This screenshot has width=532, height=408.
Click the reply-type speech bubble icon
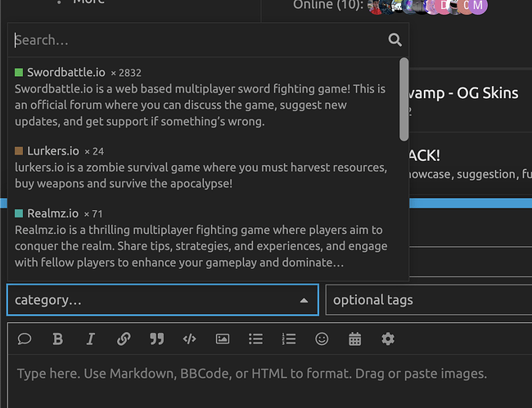[x=25, y=339]
